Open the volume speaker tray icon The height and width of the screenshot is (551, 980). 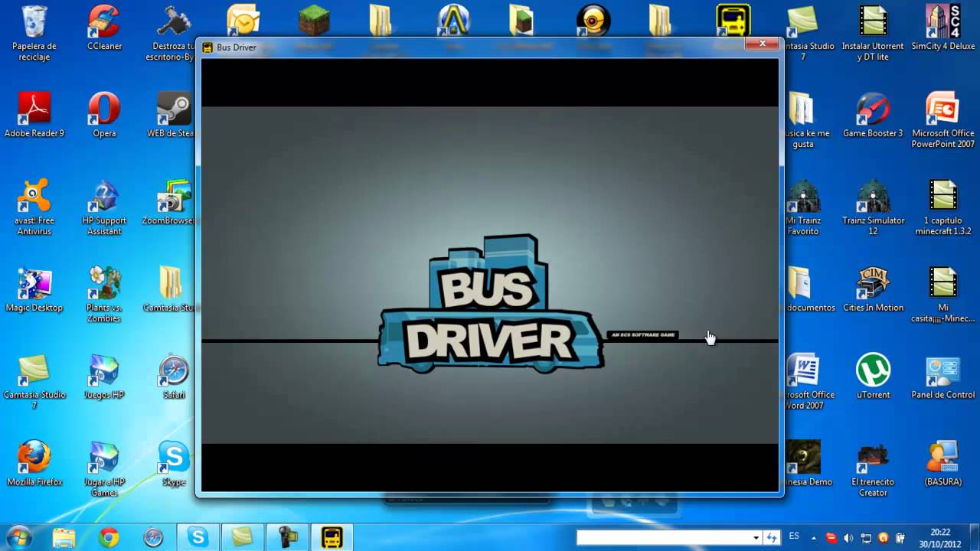click(848, 537)
